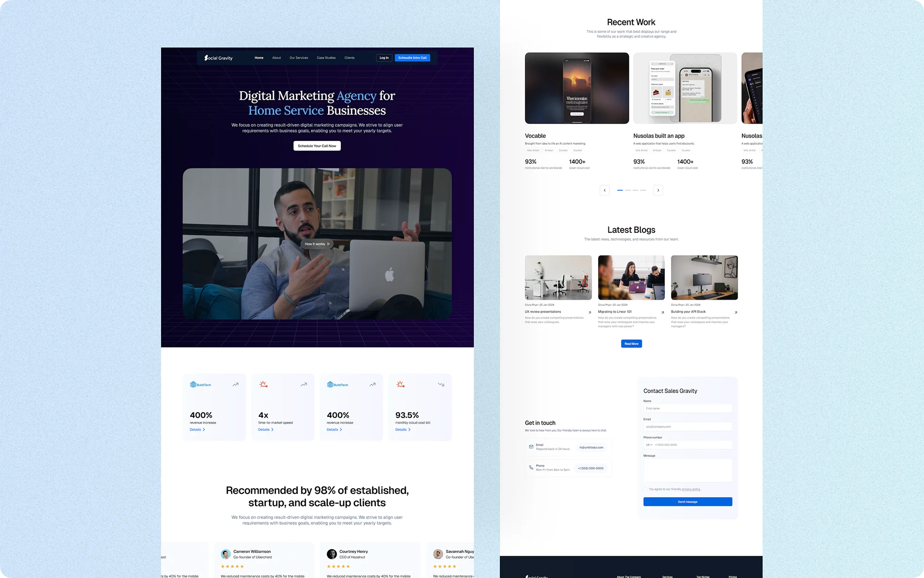
Task: Open the About nav menu item
Action: tap(277, 58)
